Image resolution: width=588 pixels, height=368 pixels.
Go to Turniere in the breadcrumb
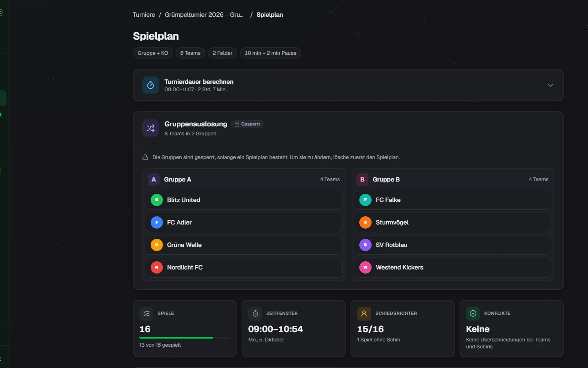144,15
